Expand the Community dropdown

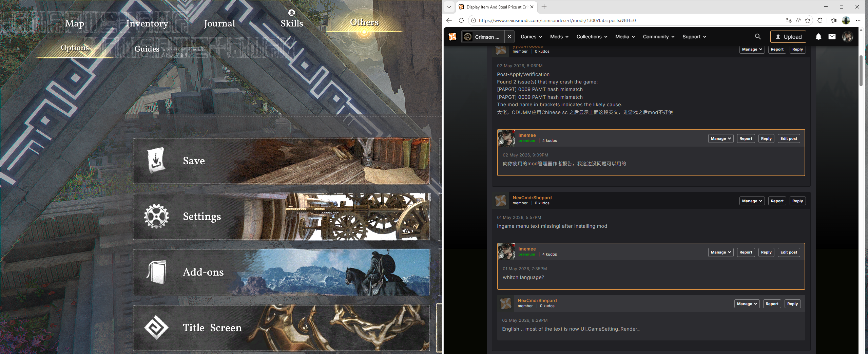[x=658, y=37]
